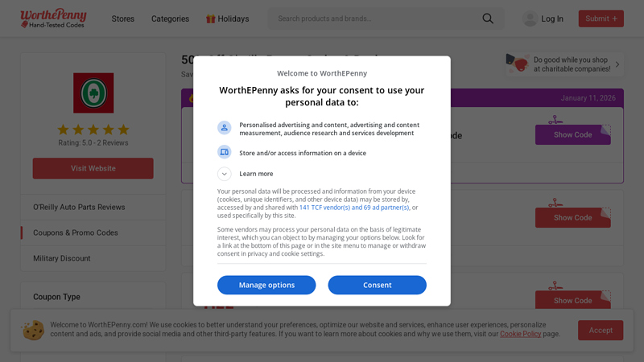Open the 141 TCF vendors link
The width and height of the screenshot is (644, 362).
[353, 208]
